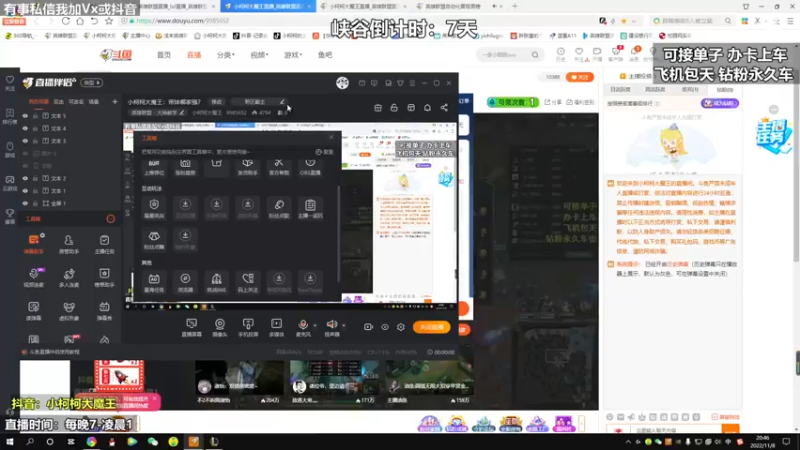The height and width of the screenshot is (450, 800).
Task: Click 赛事 trophy icon in left sidebar
Action: pyautogui.click(x=10, y=216)
